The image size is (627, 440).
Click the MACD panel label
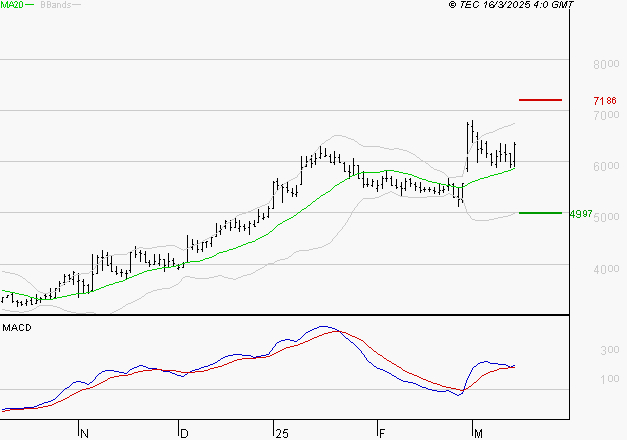pyautogui.click(x=17, y=328)
